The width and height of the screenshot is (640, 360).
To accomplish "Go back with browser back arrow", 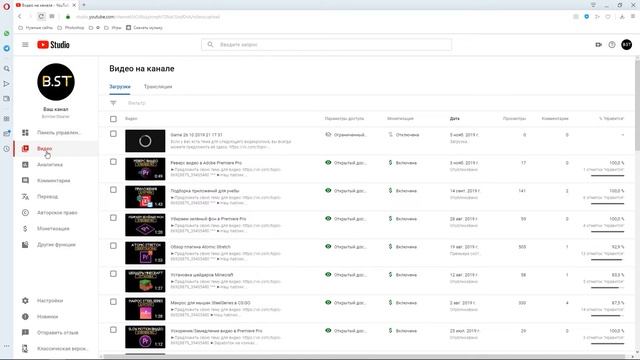I will pos(19,16).
